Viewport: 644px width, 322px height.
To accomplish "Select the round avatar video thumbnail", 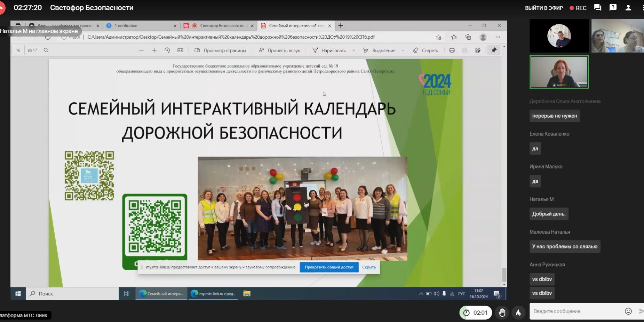I will [x=559, y=36].
